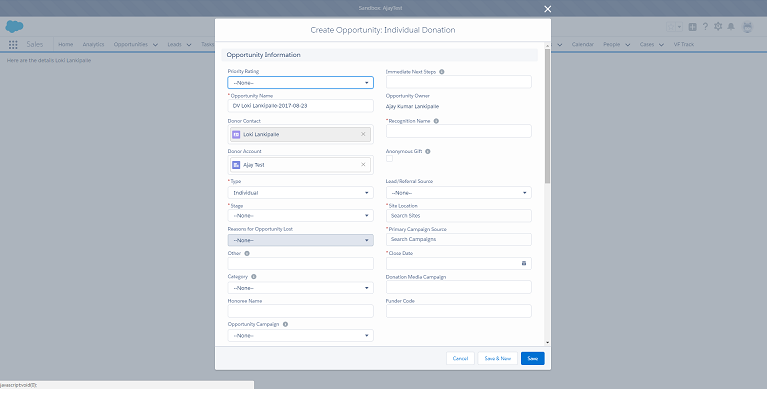The height and width of the screenshot is (416, 768).
Task: Show help info for Recognition Name
Action: pos(436,121)
